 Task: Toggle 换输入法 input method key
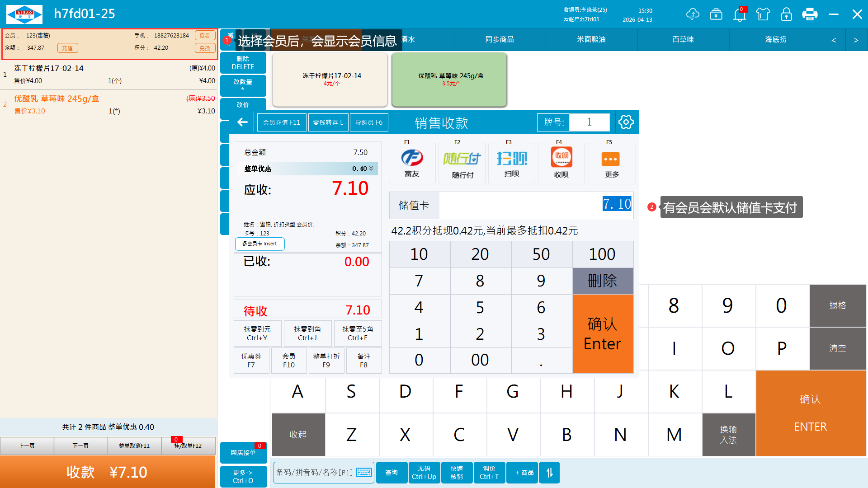tap(728, 434)
